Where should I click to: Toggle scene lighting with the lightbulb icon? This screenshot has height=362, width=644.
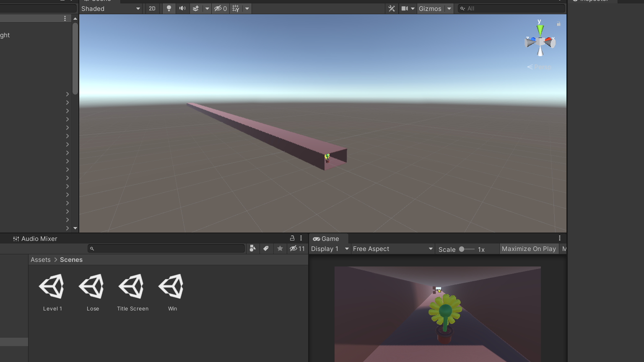pos(169,8)
